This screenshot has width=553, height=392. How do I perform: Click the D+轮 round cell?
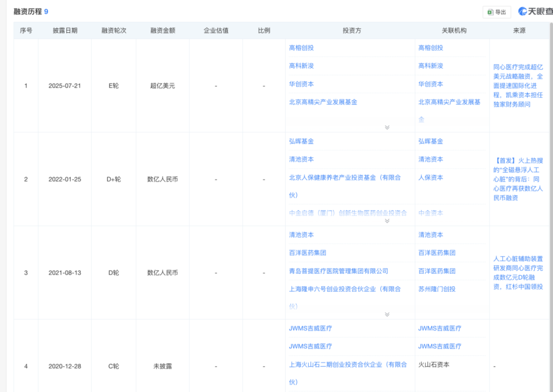pyautogui.click(x=113, y=179)
